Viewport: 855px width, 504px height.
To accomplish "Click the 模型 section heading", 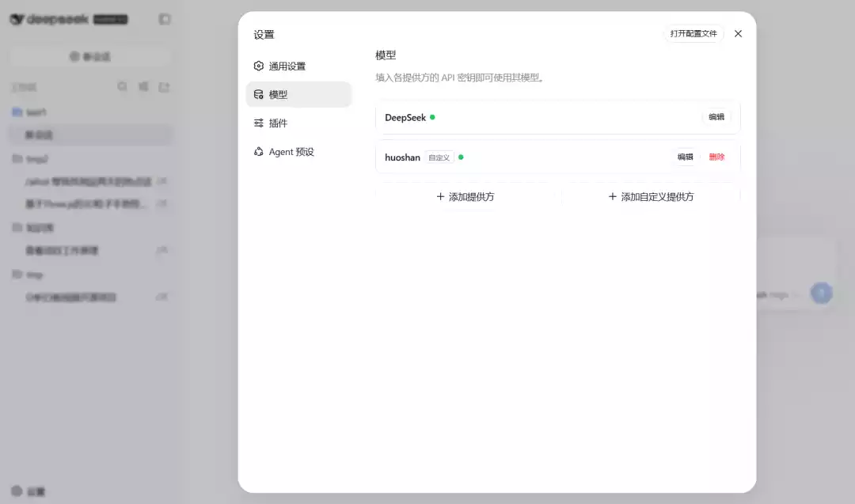I will (x=386, y=55).
